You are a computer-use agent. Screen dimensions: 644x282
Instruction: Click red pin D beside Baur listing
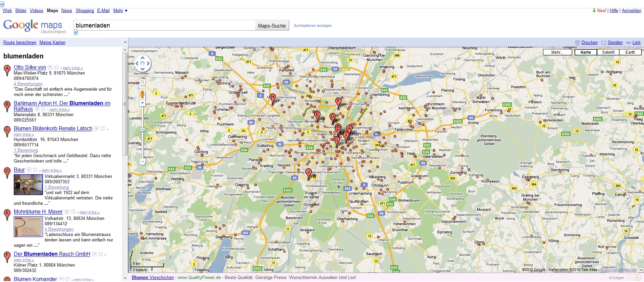pyautogui.click(x=7, y=173)
